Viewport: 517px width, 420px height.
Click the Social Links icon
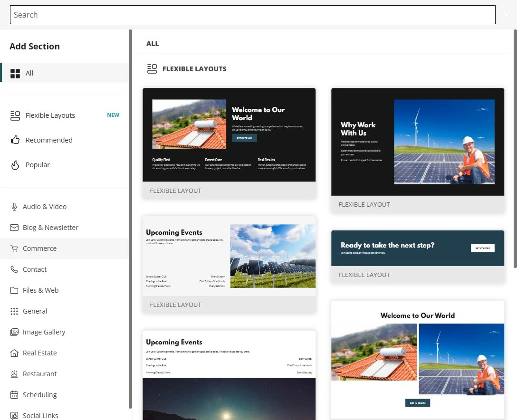click(14, 416)
